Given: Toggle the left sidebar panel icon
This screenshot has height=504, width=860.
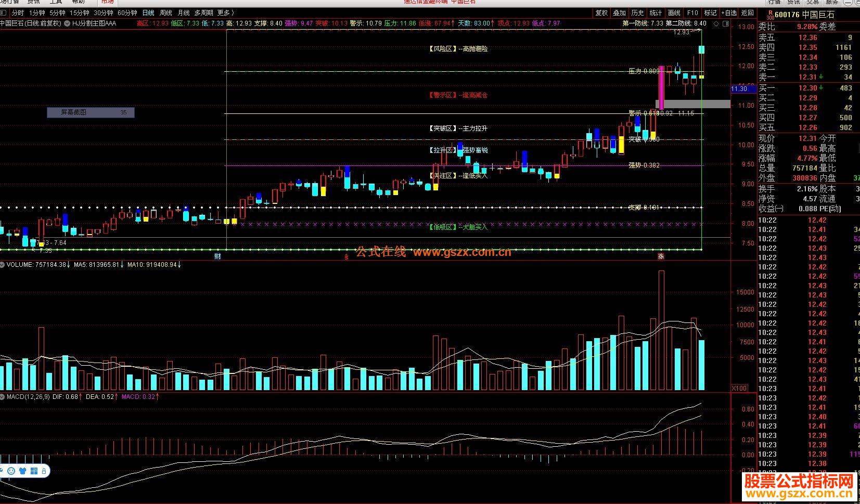Looking at the screenshot, I should point(3,13).
